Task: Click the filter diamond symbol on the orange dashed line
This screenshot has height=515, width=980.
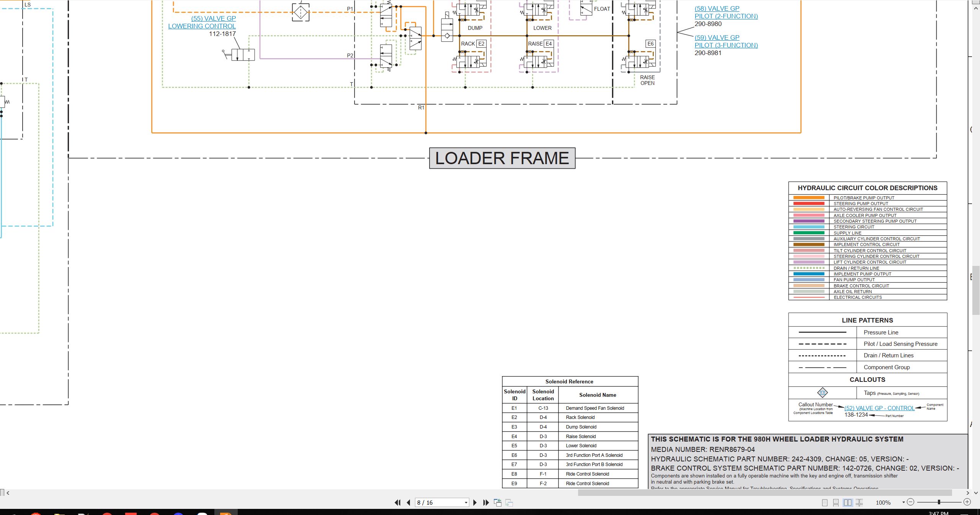Action: 301,12
